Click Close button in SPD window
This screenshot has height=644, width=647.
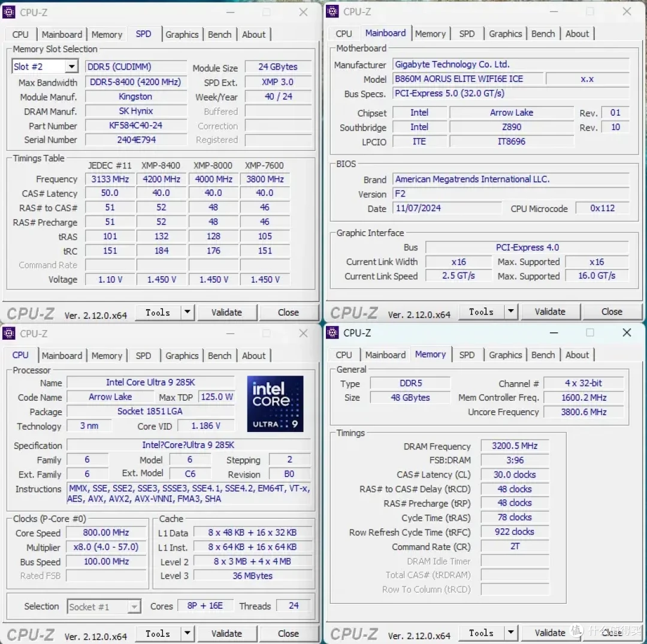288,312
